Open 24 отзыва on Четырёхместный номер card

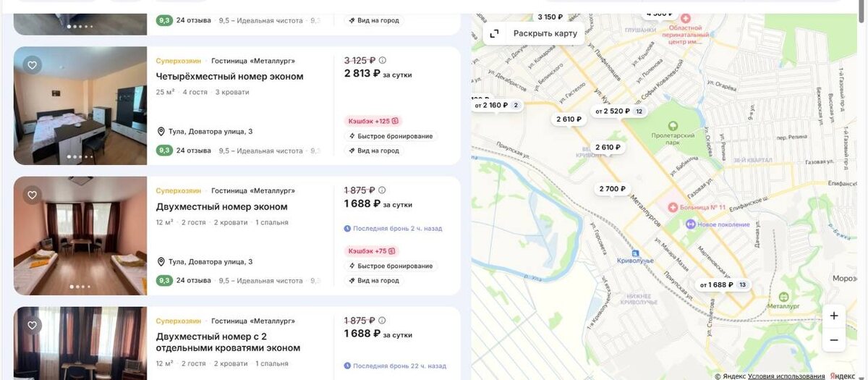point(194,151)
